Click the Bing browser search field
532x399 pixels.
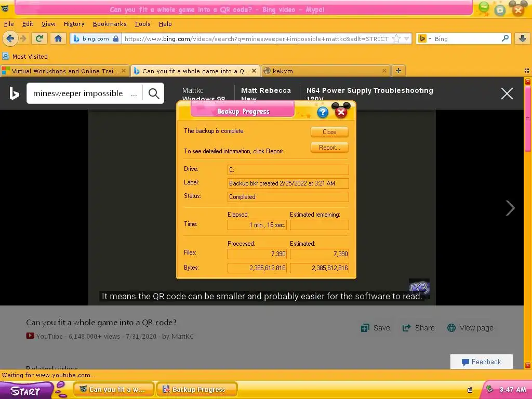point(467,38)
